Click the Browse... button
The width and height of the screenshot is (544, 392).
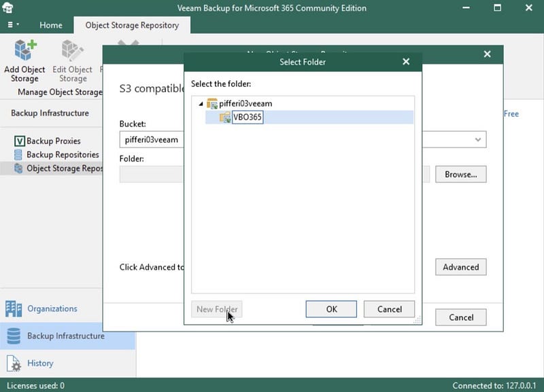(461, 174)
